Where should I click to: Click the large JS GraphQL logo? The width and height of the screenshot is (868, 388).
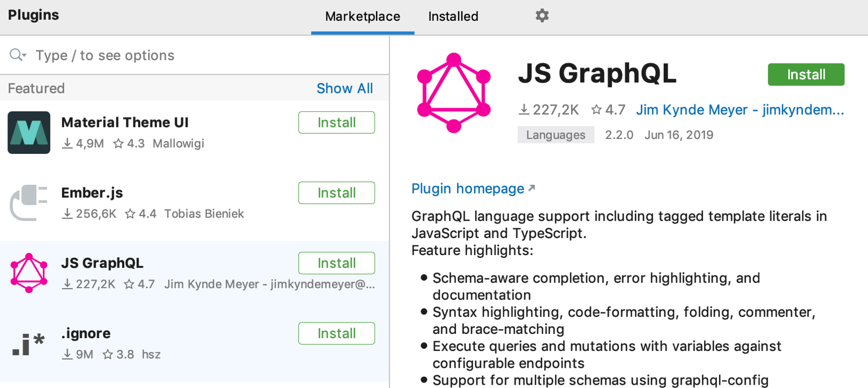click(453, 93)
